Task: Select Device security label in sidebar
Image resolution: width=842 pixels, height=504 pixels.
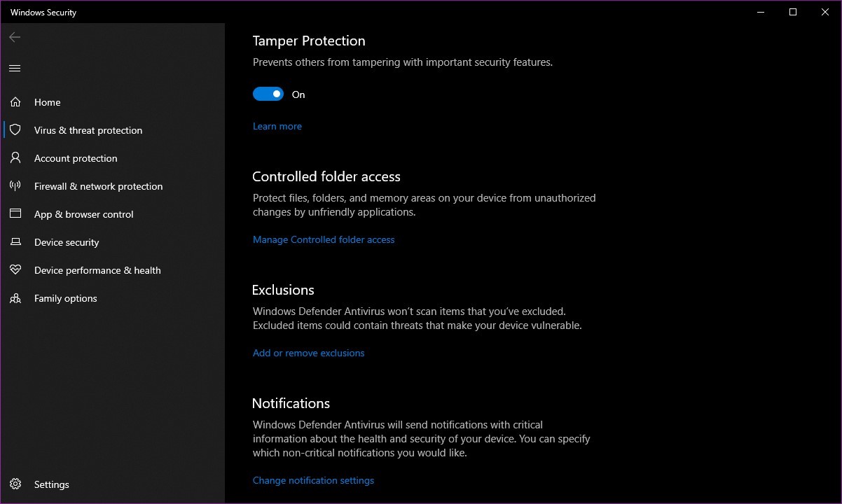Action: click(67, 242)
